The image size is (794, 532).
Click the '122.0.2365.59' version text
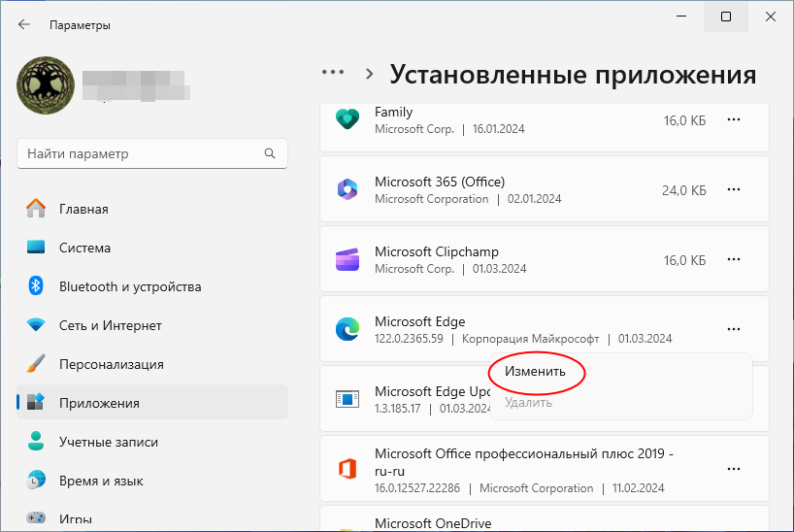(x=409, y=339)
